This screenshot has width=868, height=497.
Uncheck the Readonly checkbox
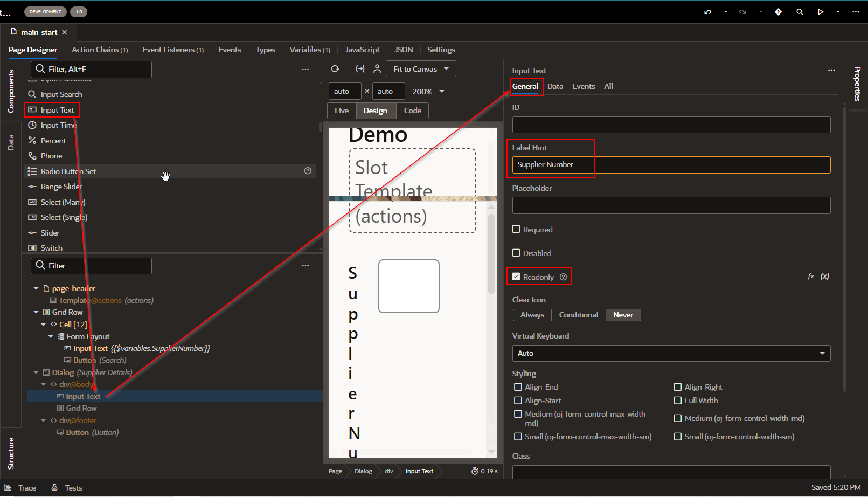[x=516, y=277]
